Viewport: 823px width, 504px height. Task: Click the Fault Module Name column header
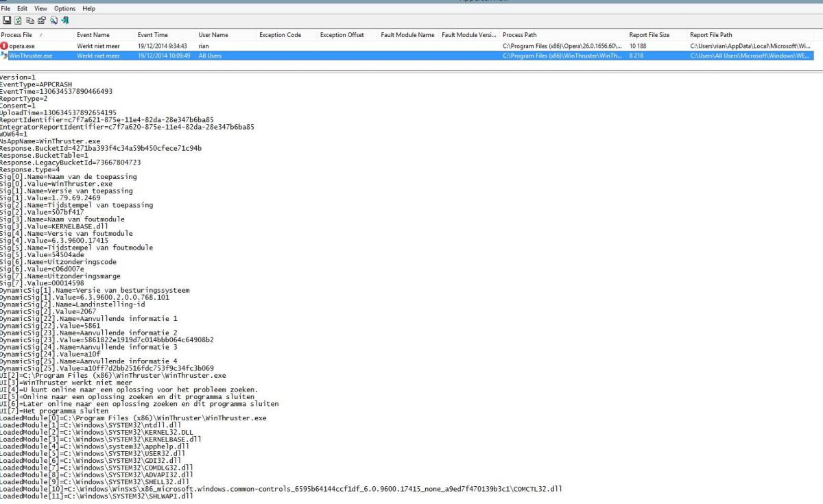408,35
